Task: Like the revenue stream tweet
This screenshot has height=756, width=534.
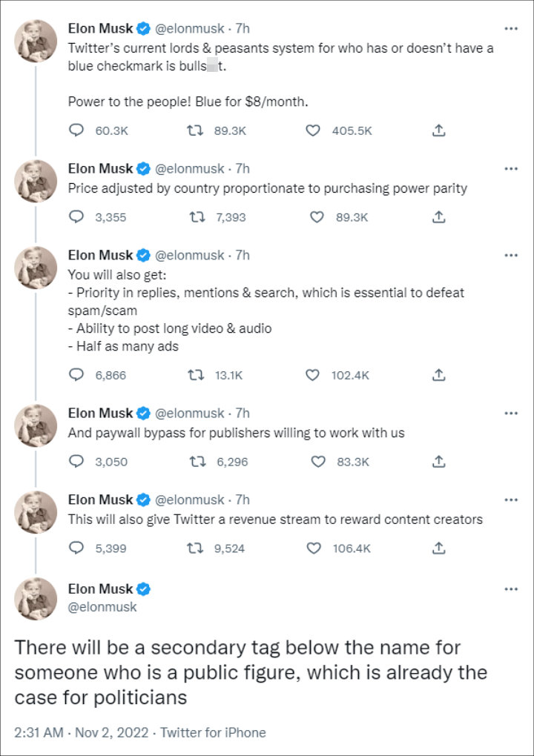Action: pos(313,548)
